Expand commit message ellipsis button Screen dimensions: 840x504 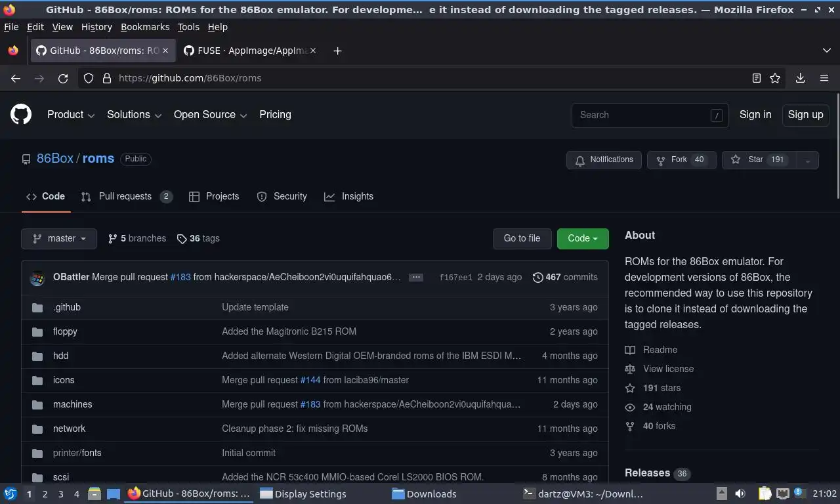415,278
